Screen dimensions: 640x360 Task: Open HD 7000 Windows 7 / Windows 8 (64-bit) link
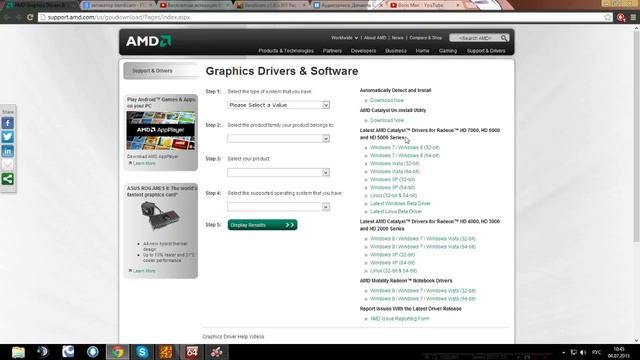(404, 156)
